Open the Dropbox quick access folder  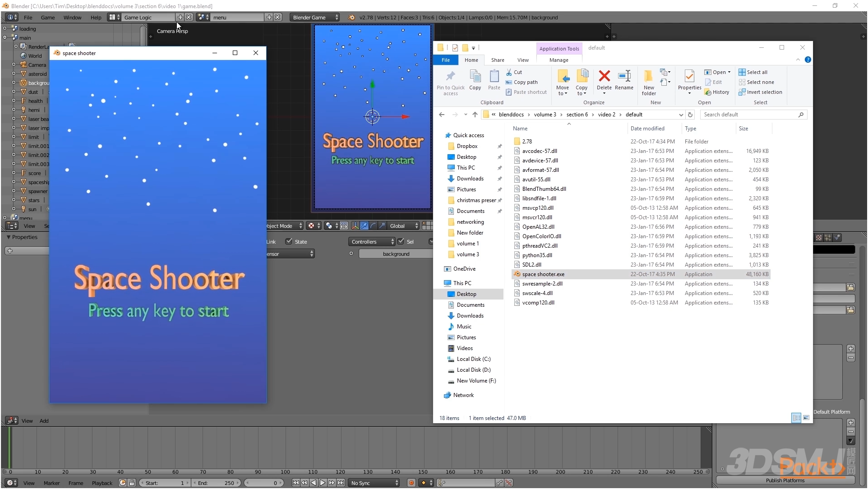click(x=467, y=146)
